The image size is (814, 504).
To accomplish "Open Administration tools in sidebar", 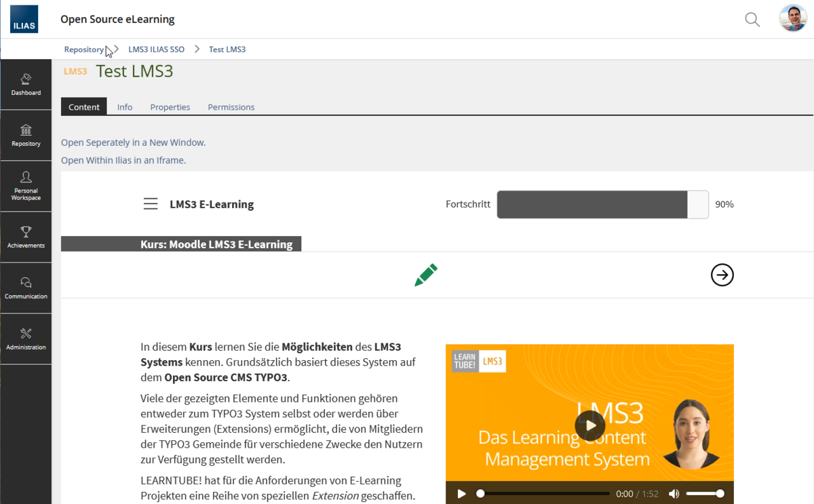I will tap(26, 339).
